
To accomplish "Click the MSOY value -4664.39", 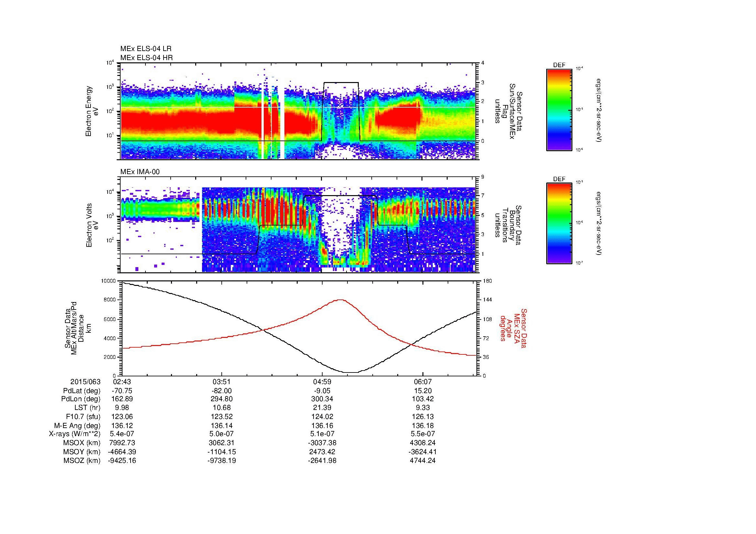I will (x=122, y=452).
